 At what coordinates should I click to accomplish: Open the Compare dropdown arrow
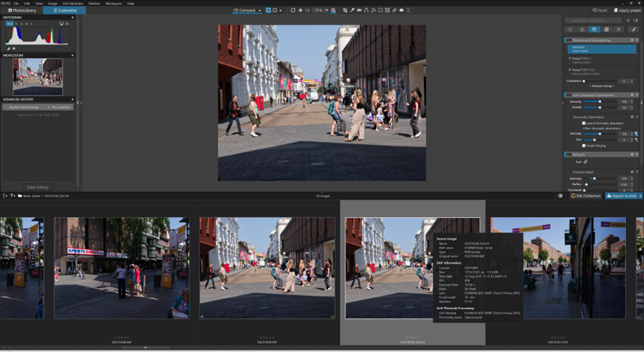tap(260, 11)
